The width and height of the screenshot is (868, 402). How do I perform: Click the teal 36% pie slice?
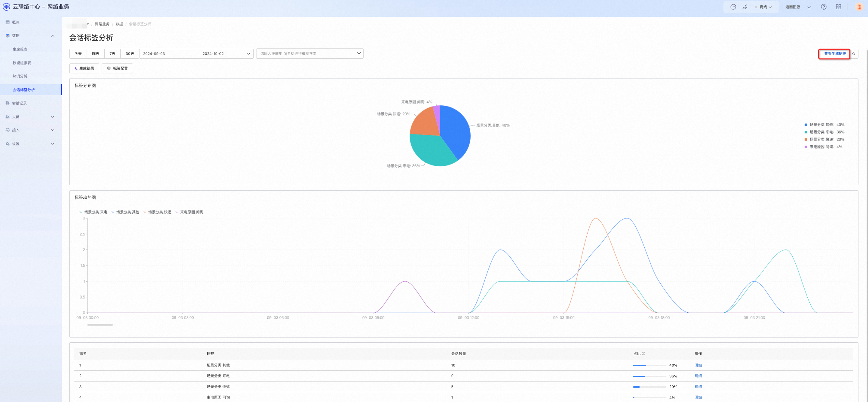coord(431,150)
